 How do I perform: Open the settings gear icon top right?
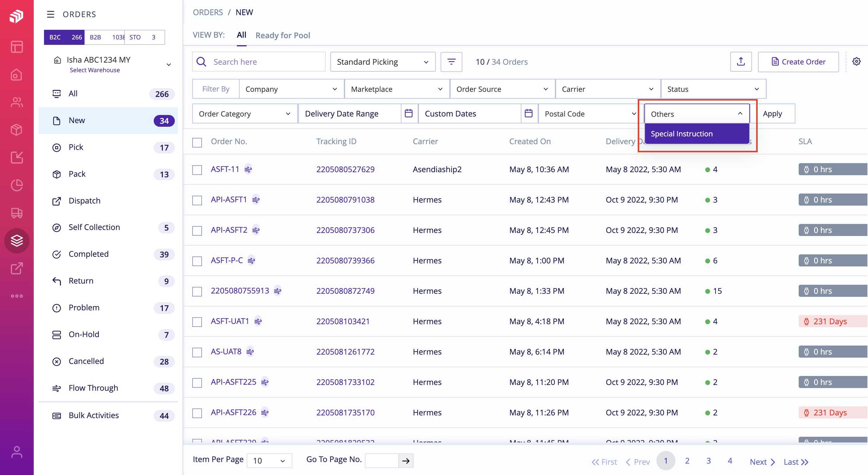click(x=857, y=62)
